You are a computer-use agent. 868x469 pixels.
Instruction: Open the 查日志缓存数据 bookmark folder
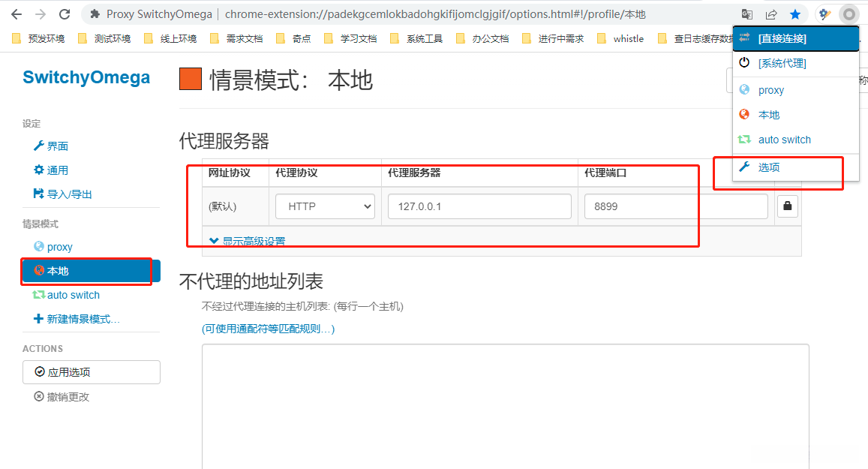(696, 38)
